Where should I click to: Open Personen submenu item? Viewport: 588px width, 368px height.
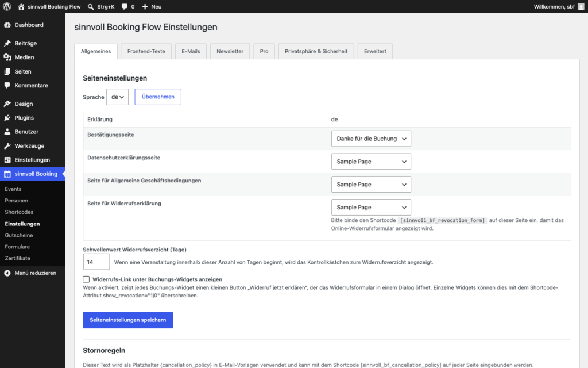point(17,201)
